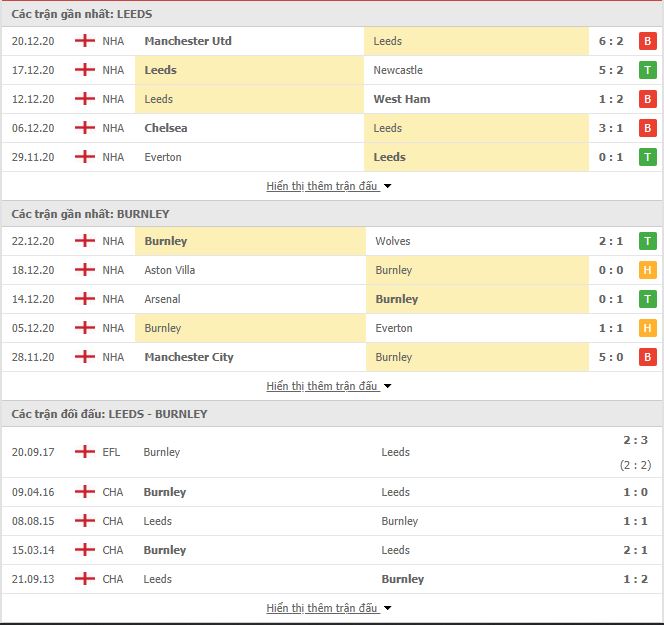The width and height of the screenshot is (664, 625).
Task: Select the Leeds recent matches section header
Action: [x=82, y=14]
